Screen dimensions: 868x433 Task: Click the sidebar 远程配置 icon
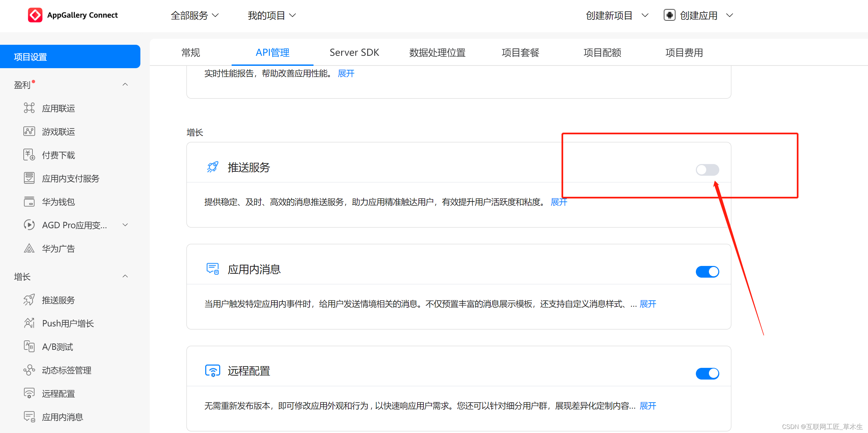29,393
